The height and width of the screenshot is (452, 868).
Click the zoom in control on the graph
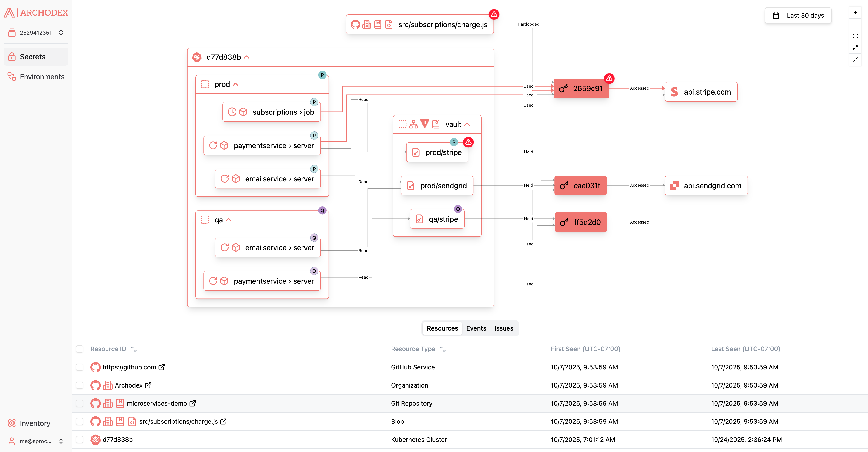[x=855, y=12]
